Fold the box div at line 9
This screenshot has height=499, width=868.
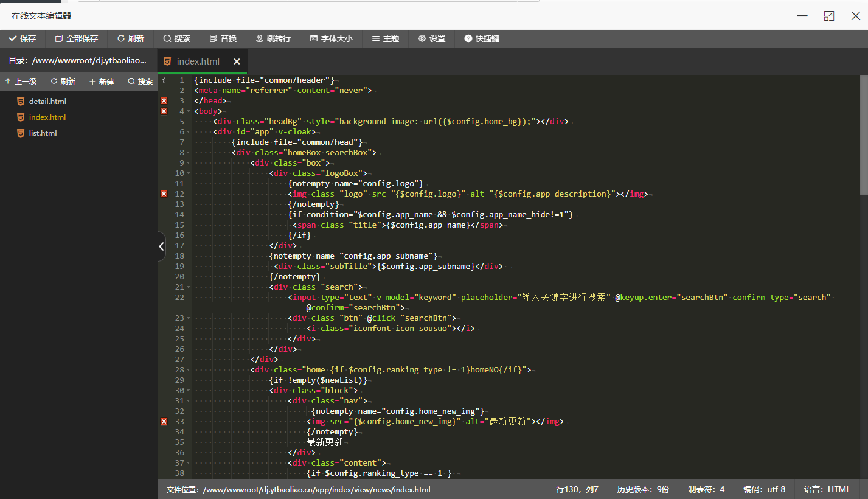[x=189, y=163]
